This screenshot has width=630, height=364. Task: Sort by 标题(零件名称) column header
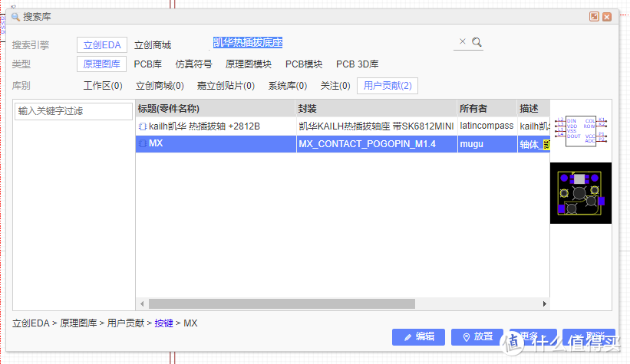(216, 109)
